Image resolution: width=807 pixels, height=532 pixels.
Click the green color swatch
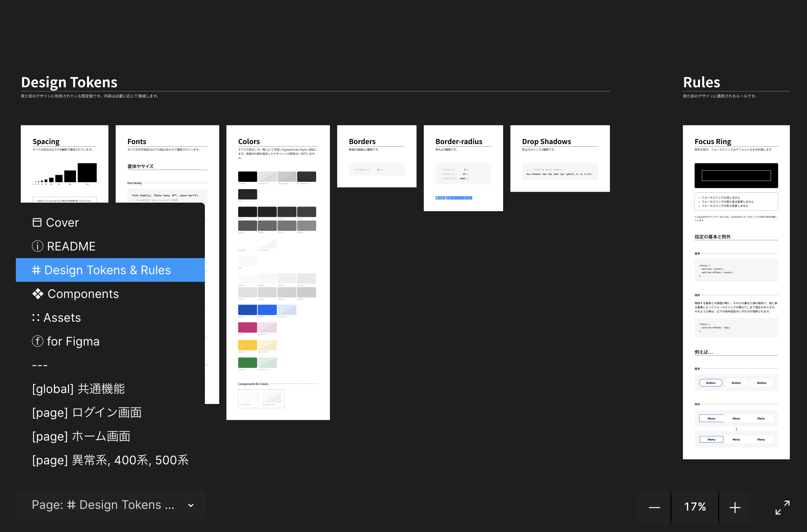[247, 363]
